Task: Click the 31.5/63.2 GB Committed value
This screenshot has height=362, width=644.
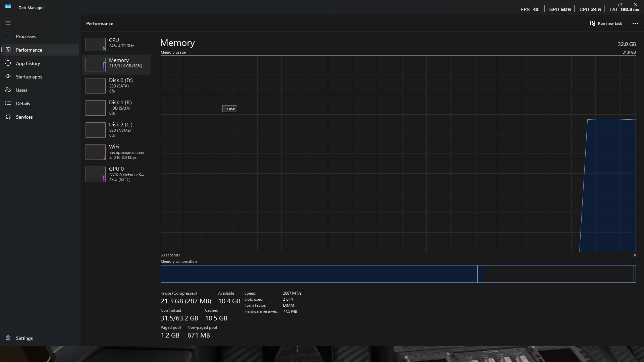Action: coord(179,318)
